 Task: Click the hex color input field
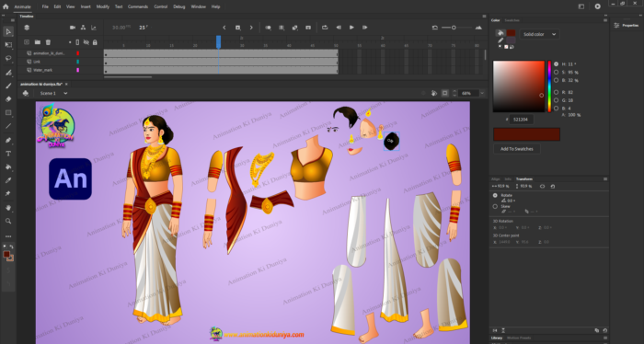pos(521,120)
